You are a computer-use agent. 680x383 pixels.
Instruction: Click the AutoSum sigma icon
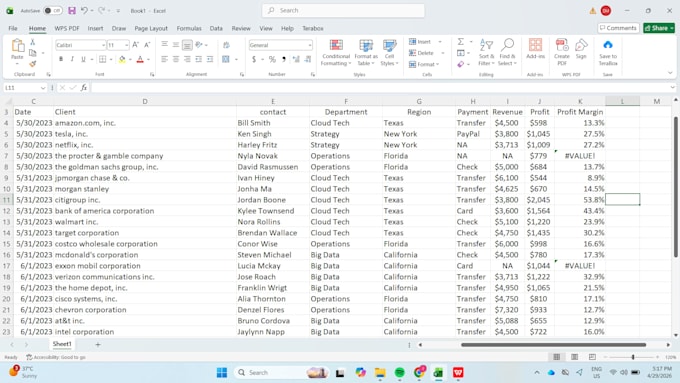tap(461, 42)
